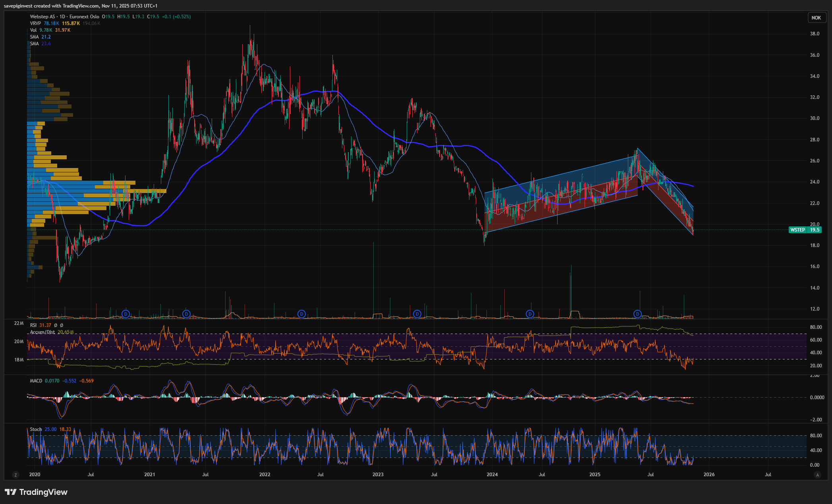Click the Accum/Dist indicator label
The height and width of the screenshot is (504, 832).
point(42,332)
